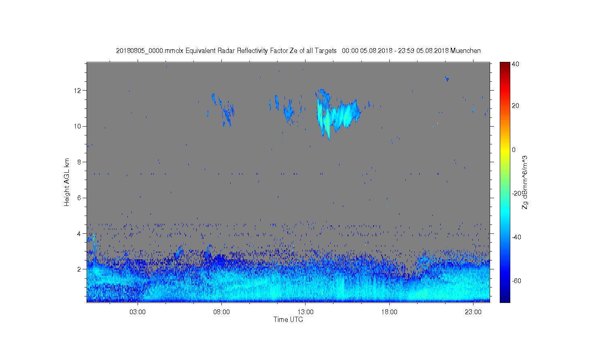Click the high cloud echo near 08:00 at 11 km
Image resolution: width=607 pixels, height=364 pixels.
tap(224, 109)
